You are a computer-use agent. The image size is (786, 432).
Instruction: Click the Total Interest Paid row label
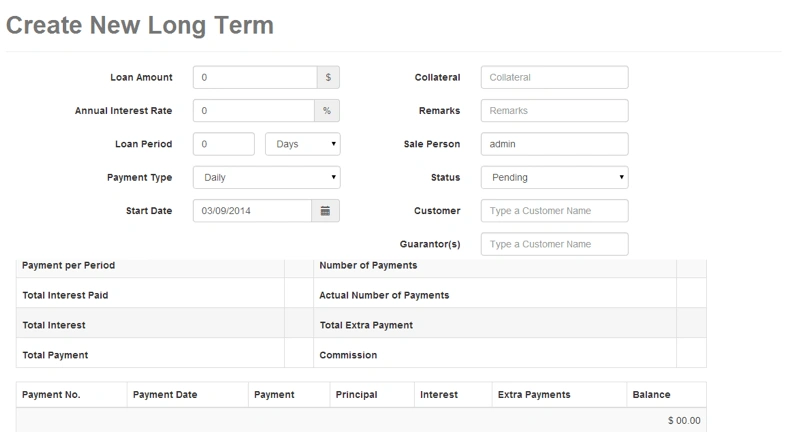tap(65, 295)
